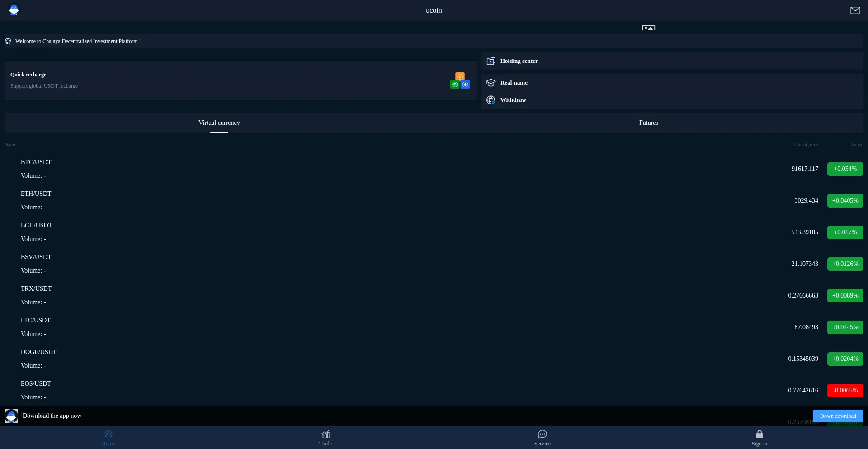Click the welcome announcement banner text

click(x=78, y=41)
